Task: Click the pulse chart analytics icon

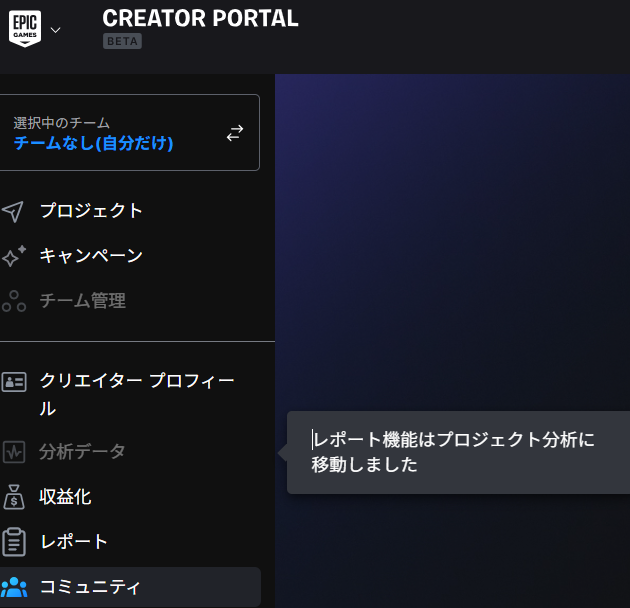Action: pyautogui.click(x=14, y=452)
